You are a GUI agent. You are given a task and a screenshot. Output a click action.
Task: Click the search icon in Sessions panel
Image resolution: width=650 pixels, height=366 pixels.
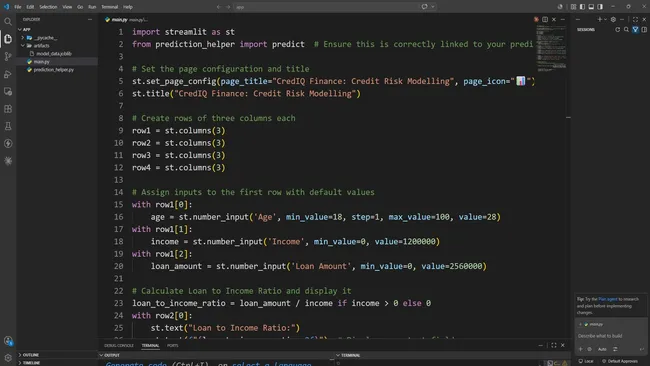tap(626, 29)
